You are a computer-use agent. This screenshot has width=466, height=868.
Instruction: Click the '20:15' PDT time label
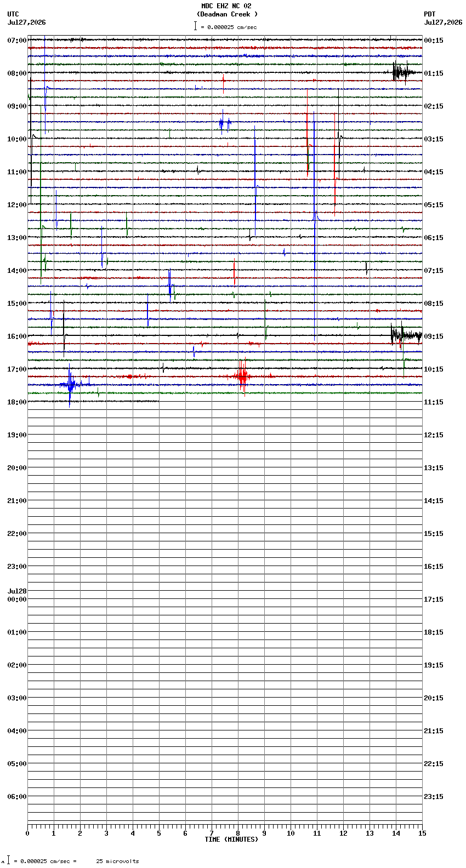tap(434, 698)
